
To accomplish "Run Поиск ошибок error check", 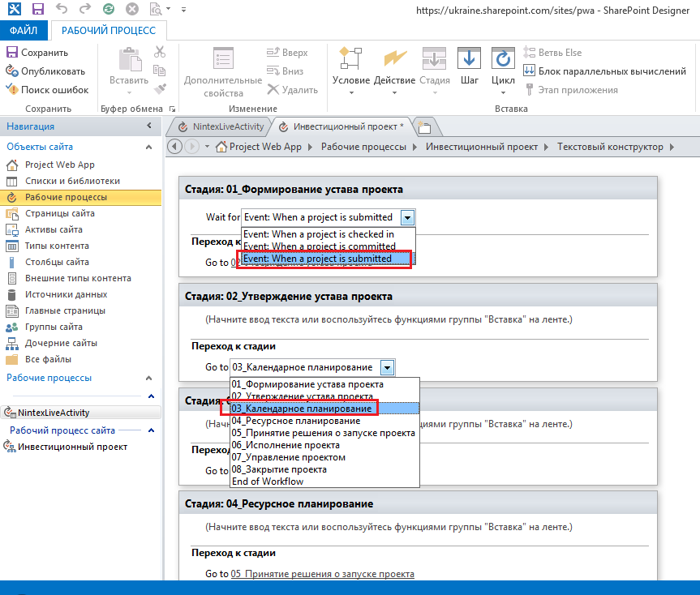I will pyautogui.click(x=47, y=90).
